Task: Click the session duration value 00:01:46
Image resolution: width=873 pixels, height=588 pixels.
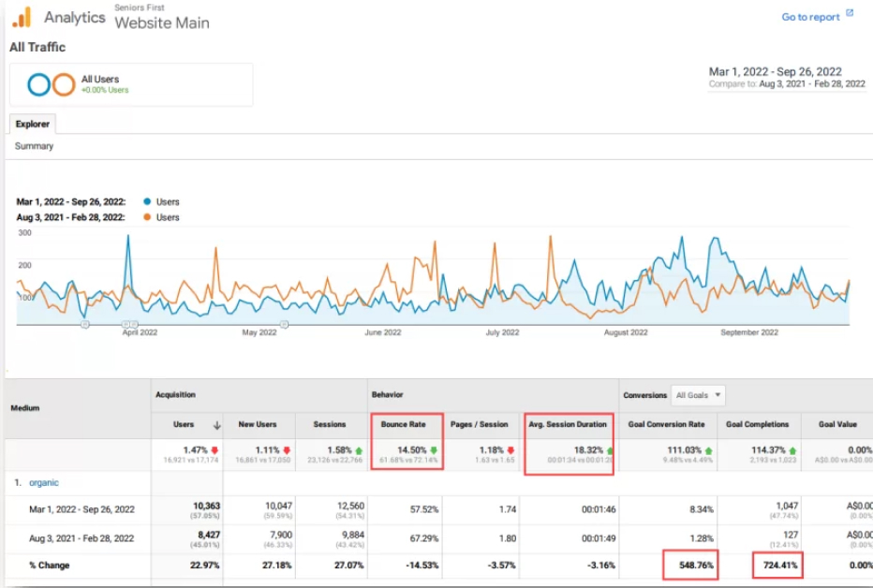Action: click(x=599, y=509)
